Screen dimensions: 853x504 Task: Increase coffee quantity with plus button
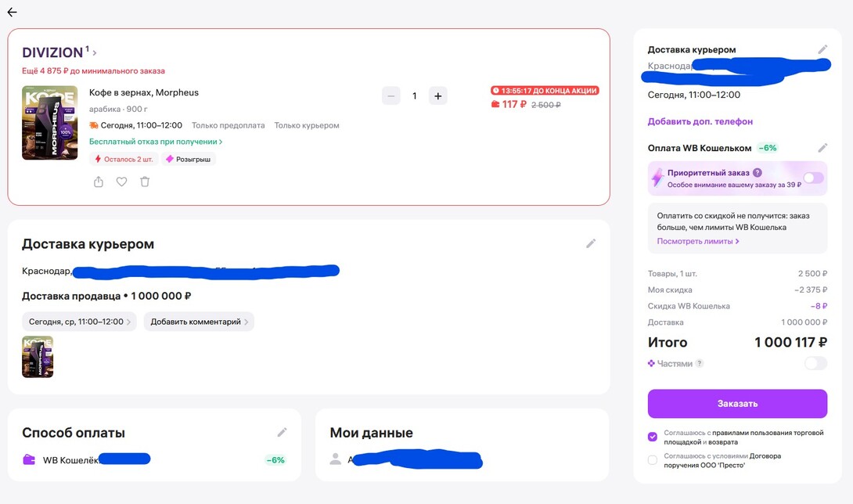pos(437,96)
